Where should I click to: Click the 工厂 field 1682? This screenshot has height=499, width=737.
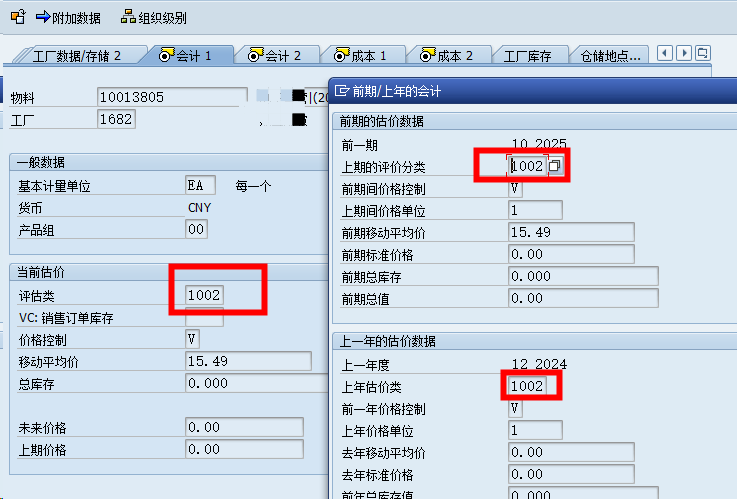coord(117,119)
